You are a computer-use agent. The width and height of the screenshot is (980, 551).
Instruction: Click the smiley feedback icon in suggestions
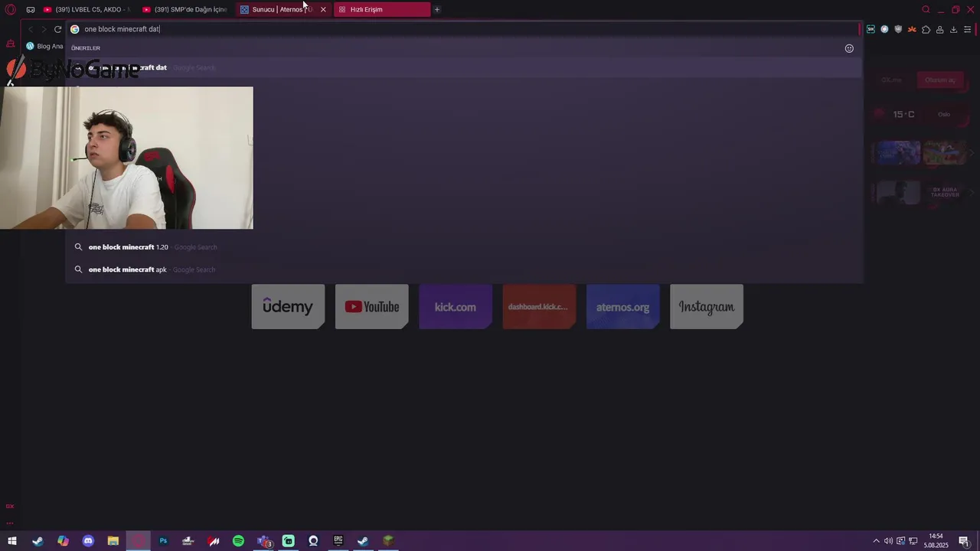849,48
